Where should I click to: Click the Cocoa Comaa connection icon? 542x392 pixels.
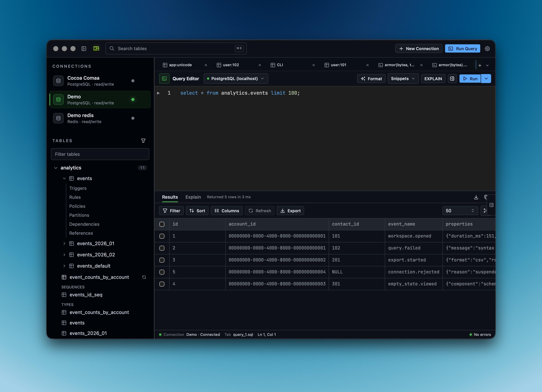click(58, 81)
